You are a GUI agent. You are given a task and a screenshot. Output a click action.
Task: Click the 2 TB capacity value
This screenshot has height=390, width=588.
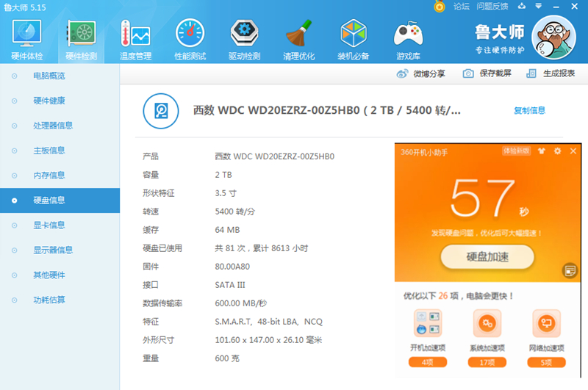[223, 175]
